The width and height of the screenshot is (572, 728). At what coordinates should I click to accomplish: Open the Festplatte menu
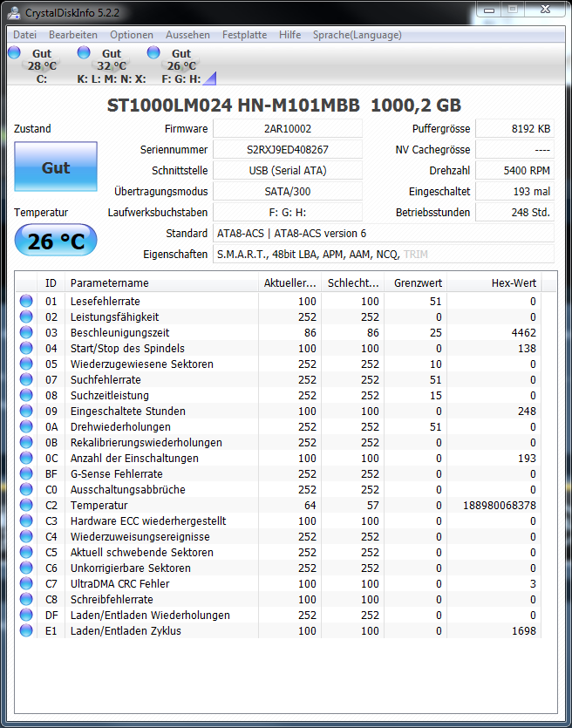pos(244,35)
